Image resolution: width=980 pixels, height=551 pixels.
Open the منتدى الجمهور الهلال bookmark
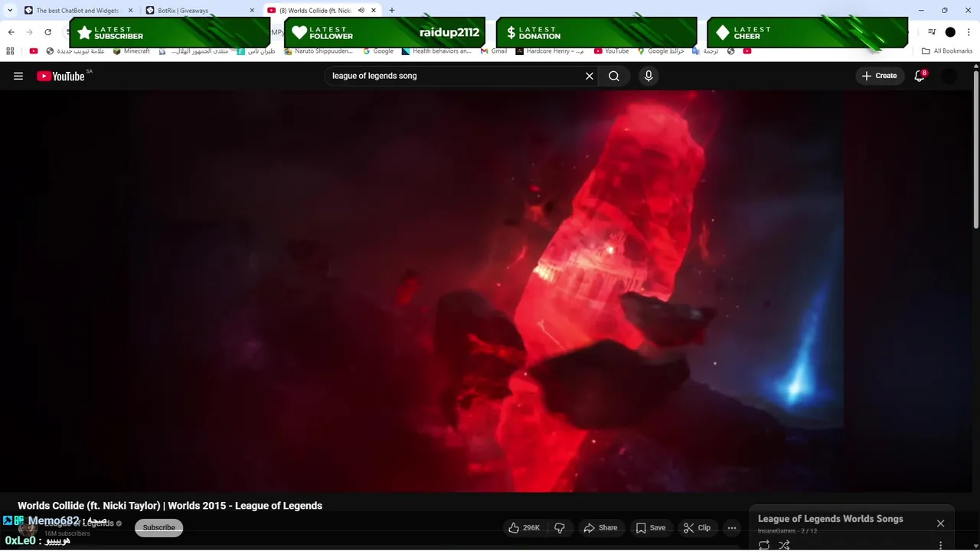(194, 51)
